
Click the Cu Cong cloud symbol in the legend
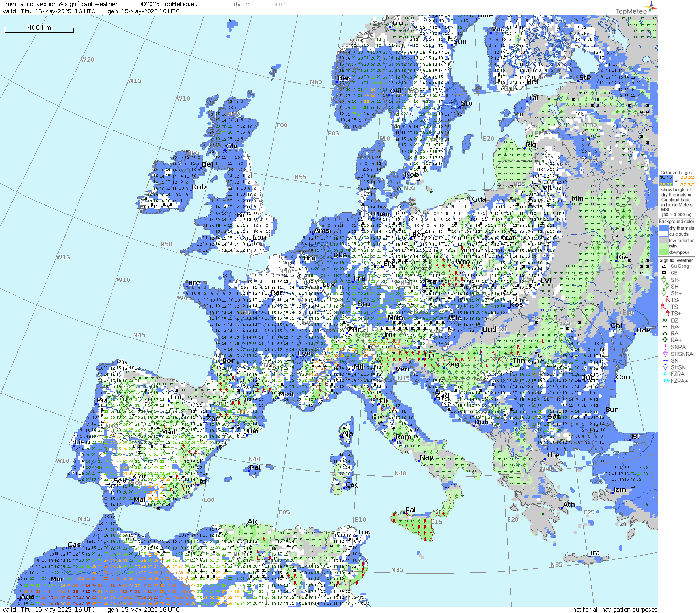[663, 266]
